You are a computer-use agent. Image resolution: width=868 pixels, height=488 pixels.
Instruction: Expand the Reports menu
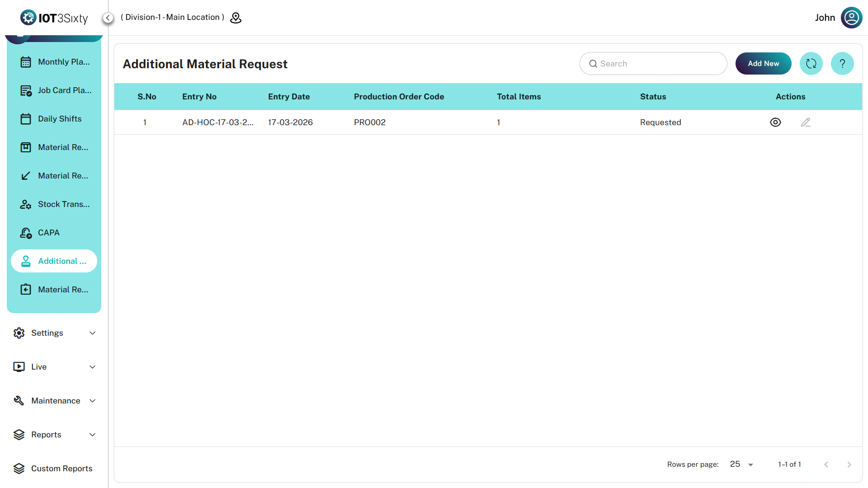click(54, 435)
